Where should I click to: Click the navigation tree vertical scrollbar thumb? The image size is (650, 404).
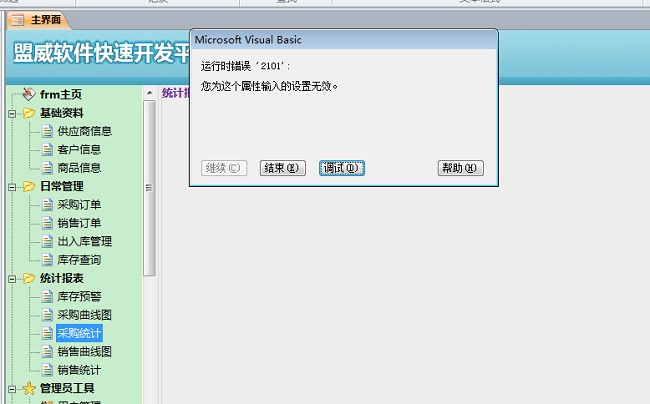(x=149, y=188)
